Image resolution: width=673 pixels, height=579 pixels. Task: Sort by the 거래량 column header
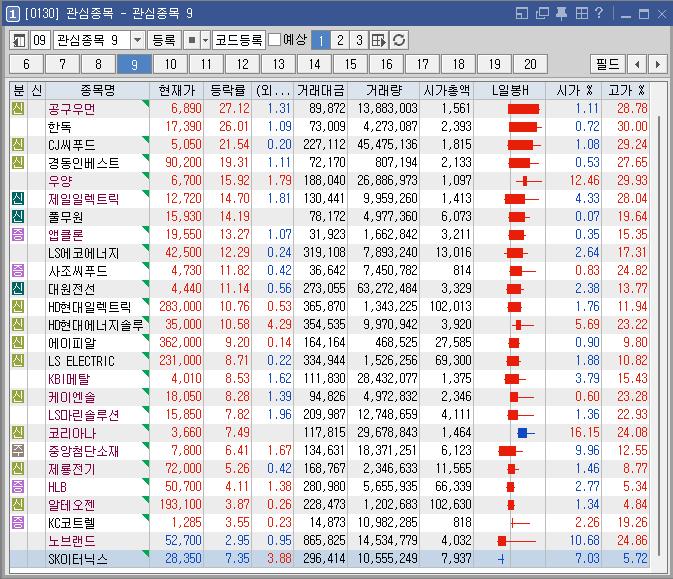pyautogui.click(x=384, y=90)
